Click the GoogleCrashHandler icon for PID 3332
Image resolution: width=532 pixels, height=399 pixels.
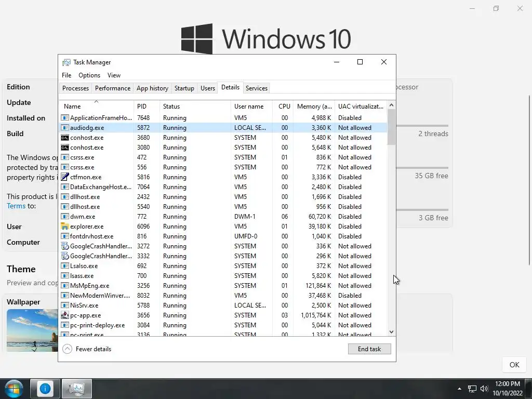pos(64,256)
